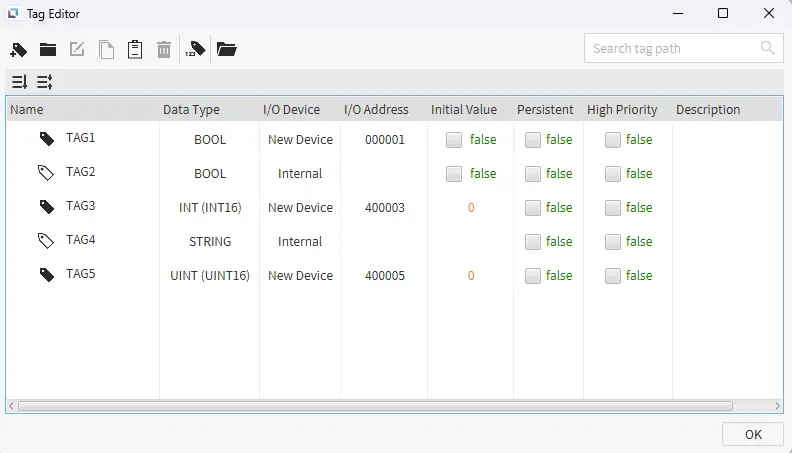
Task: Enable Persistent checkbox for TAG1
Action: 532,140
